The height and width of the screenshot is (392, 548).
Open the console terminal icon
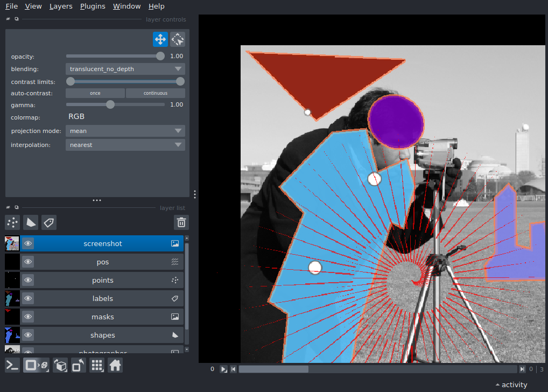(x=12, y=365)
